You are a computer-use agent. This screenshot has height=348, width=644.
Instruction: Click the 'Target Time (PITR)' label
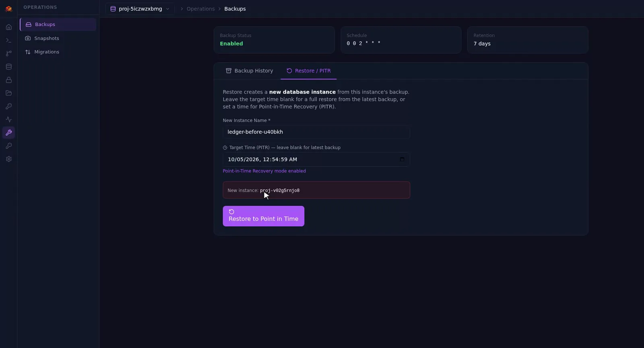[250, 148]
